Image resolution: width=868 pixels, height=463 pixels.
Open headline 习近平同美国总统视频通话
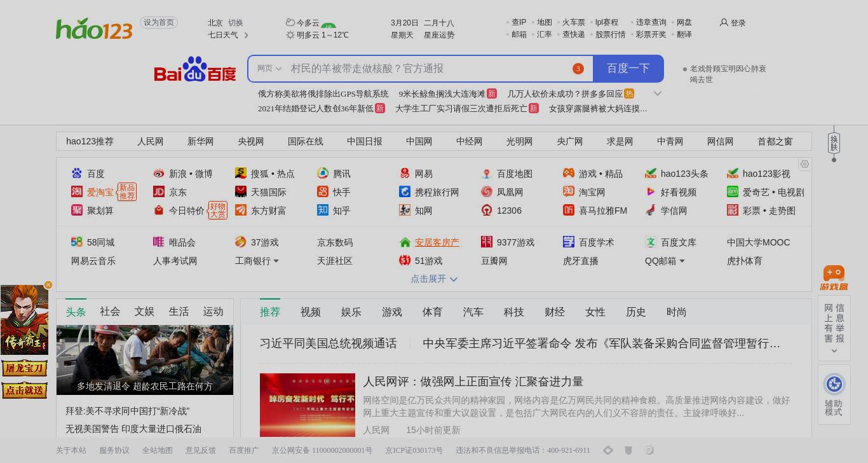[329, 343]
